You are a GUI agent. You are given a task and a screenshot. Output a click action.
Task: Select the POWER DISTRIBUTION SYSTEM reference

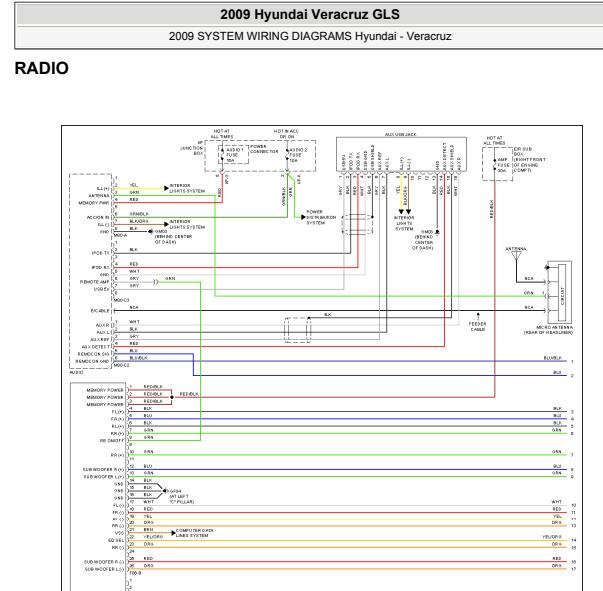point(321,217)
